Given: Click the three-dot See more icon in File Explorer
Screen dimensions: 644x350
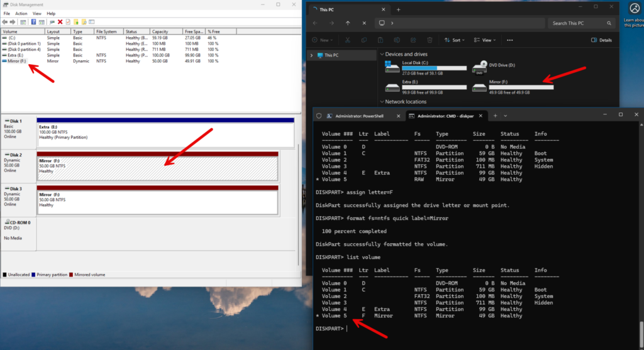Looking at the screenshot, I should click(x=509, y=40).
